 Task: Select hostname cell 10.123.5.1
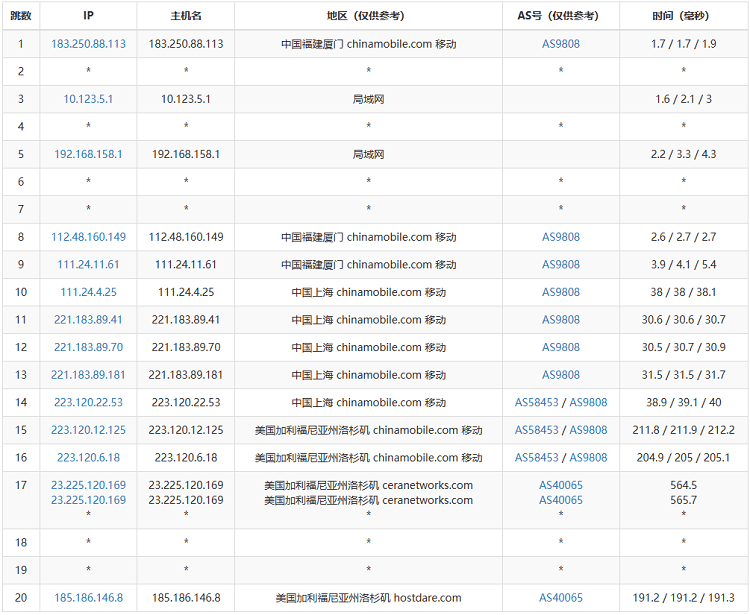point(186,99)
